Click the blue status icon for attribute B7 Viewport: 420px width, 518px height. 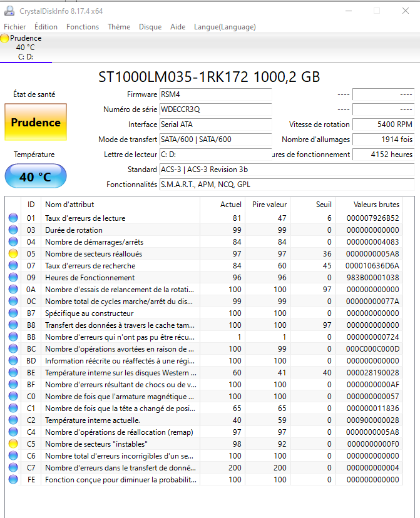[13, 313]
